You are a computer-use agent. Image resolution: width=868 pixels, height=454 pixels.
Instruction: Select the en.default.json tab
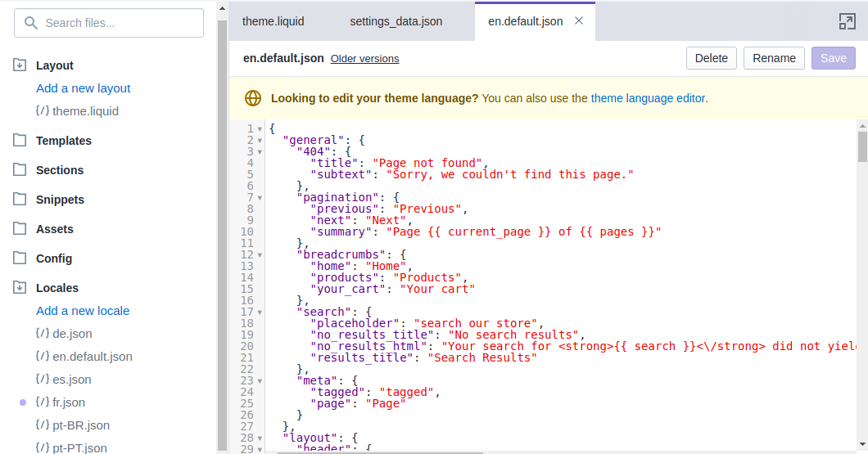[526, 21]
